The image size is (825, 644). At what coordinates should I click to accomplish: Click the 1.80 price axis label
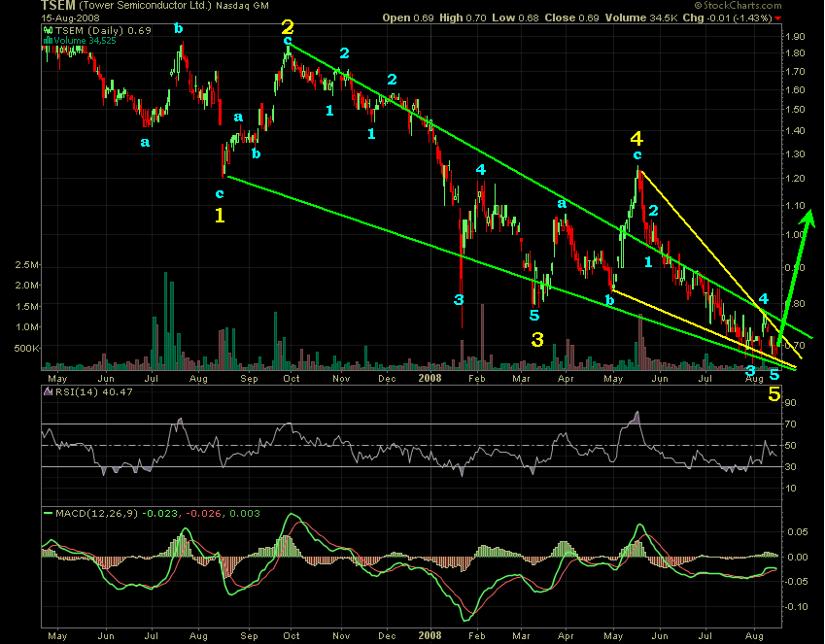[x=795, y=53]
